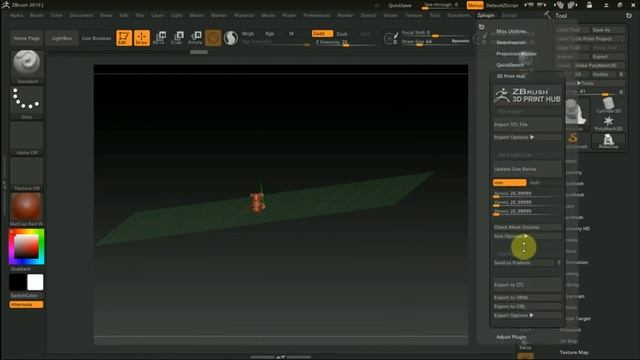Click Import STL File button
This screenshot has width=640, height=360.
click(x=527, y=124)
